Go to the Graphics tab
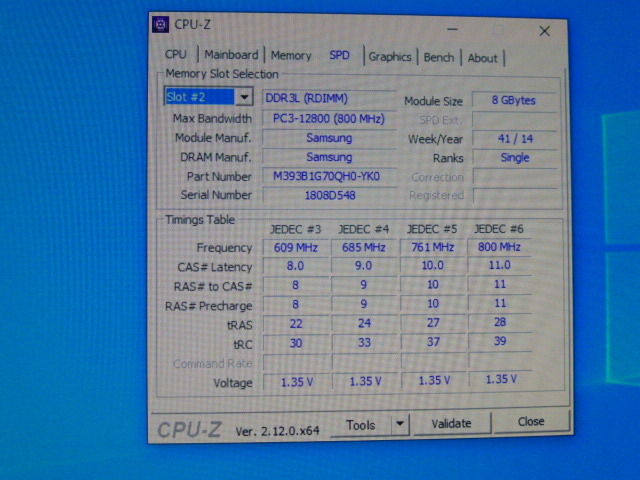This screenshot has height=480, width=640. tap(390, 57)
